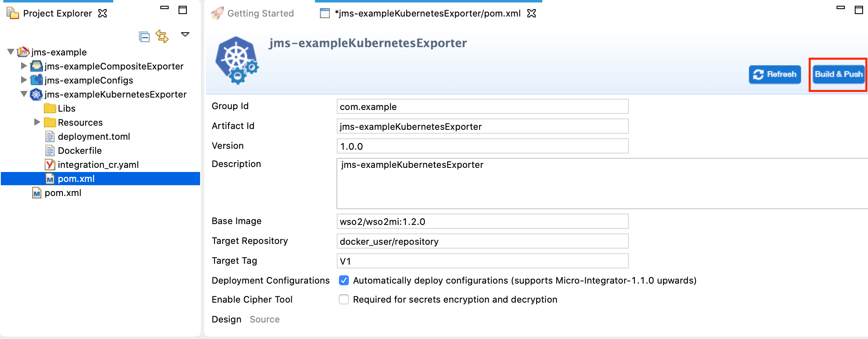
Task: Expand the Resources folder
Action: pos(37,122)
